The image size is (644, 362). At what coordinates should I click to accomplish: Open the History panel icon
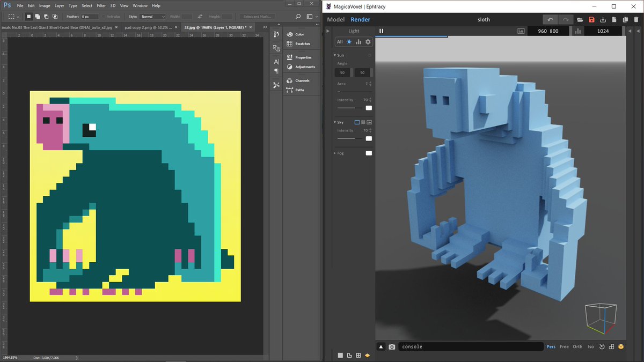[276, 34]
